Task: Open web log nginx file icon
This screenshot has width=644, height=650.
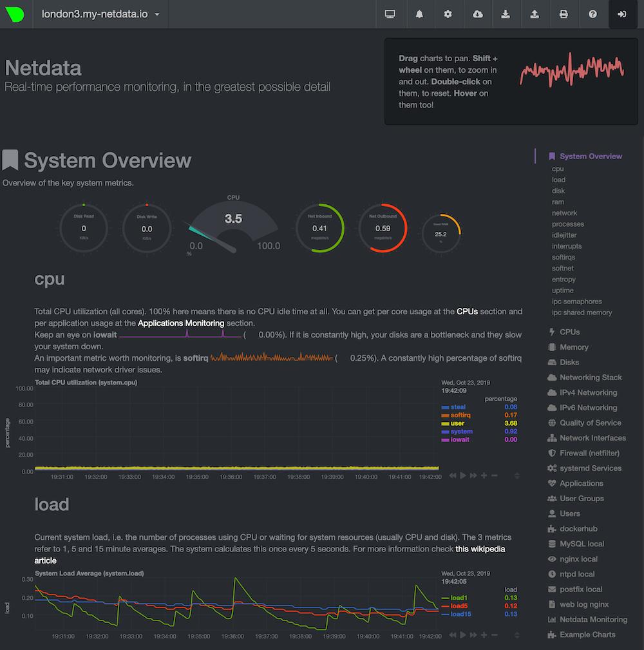Action: click(x=551, y=604)
